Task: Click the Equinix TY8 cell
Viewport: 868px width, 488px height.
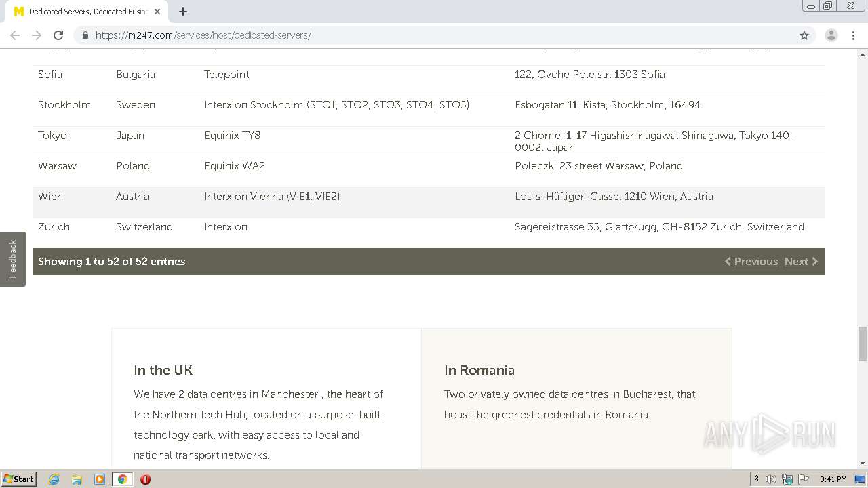Action: point(233,136)
